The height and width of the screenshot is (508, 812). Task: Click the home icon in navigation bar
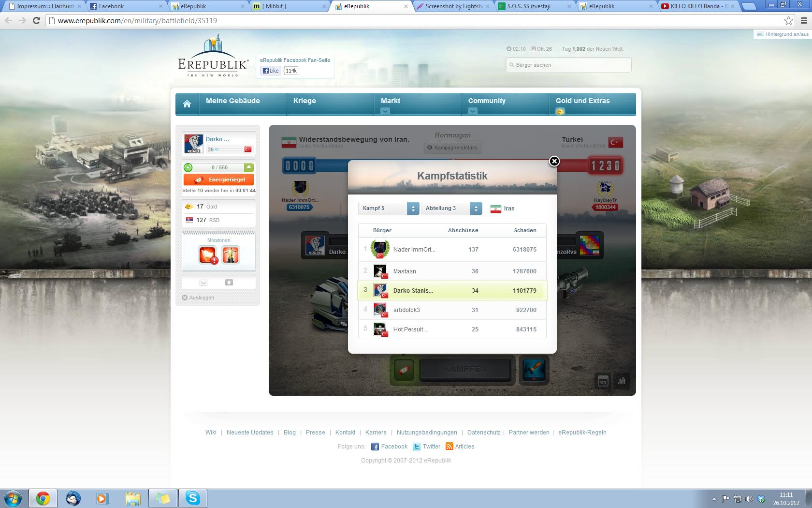[x=187, y=104]
